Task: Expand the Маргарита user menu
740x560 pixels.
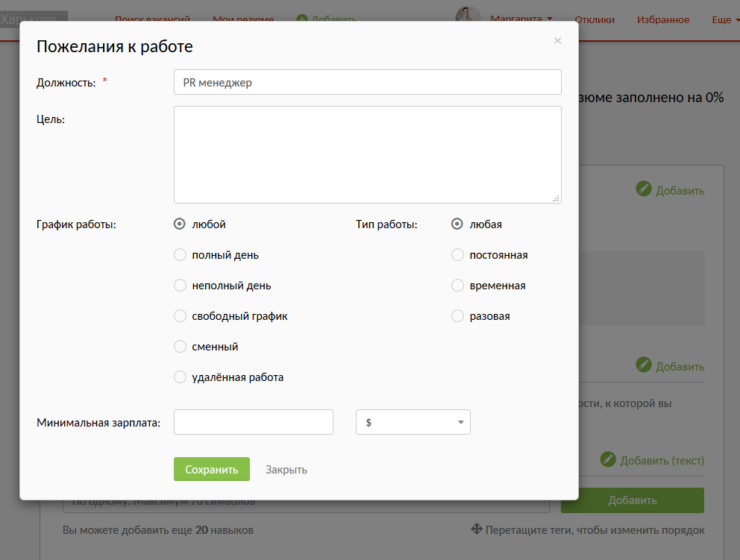Action: [x=521, y=19]
